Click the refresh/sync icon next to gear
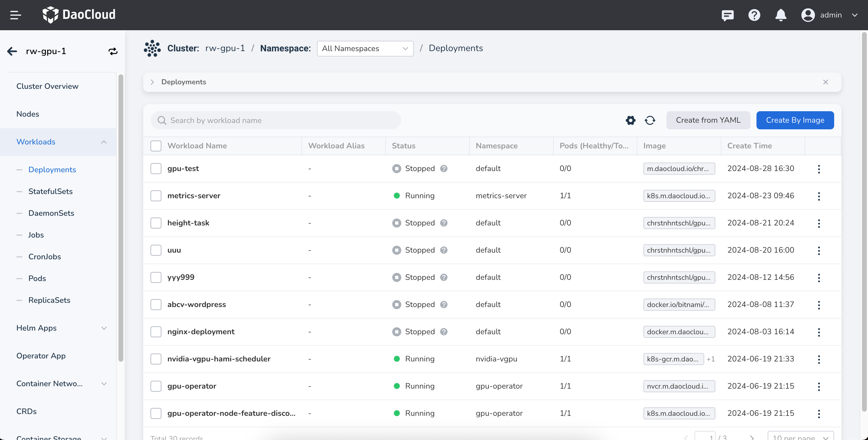868x440 pixels. click(x=650, y=120)
